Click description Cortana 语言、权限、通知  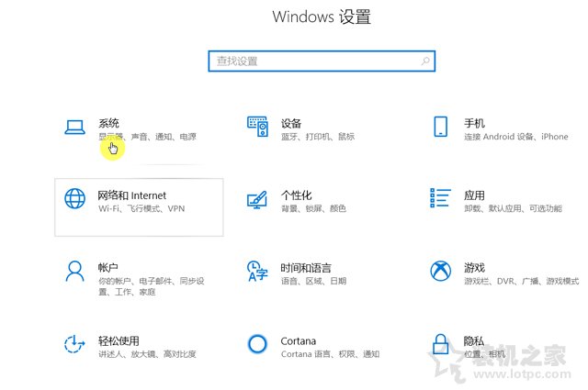pyautogui.click(x=330, y=353)
